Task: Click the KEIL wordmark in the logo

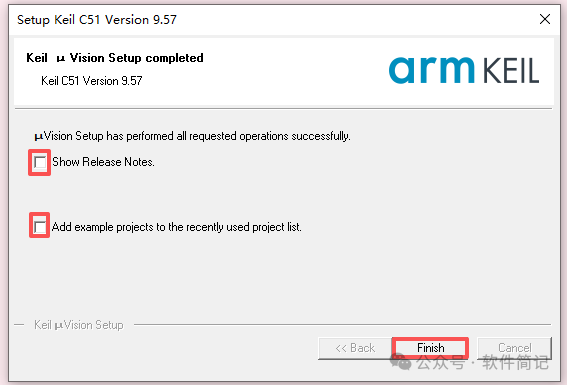Action: click(x=511, y=71)
